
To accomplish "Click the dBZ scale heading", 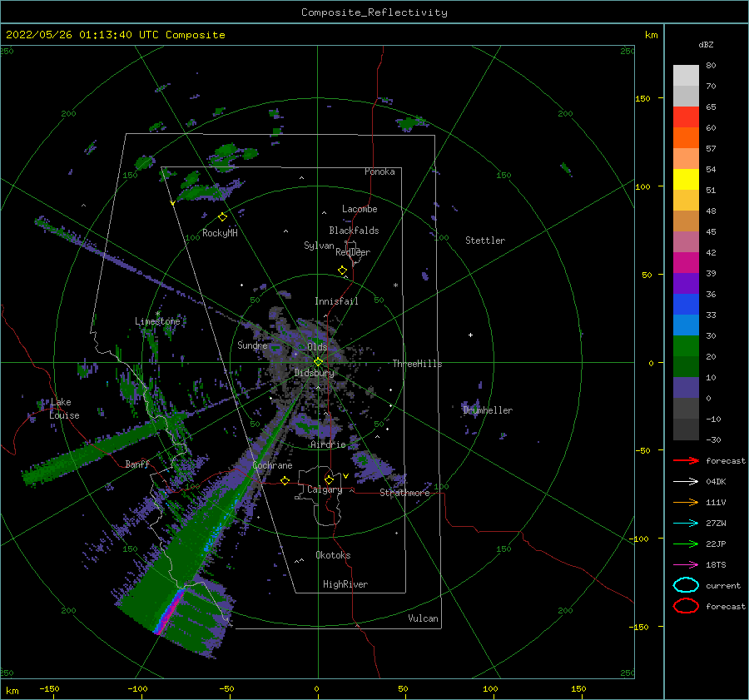I will pos(706,44).
